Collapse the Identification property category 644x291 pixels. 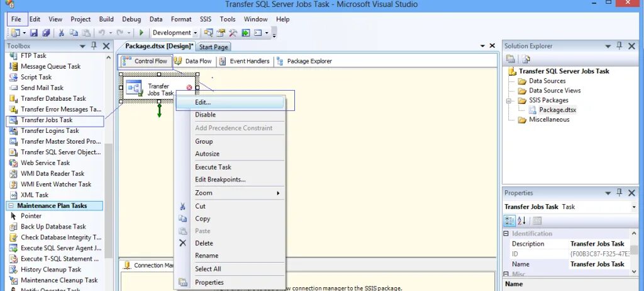point(506,234)
